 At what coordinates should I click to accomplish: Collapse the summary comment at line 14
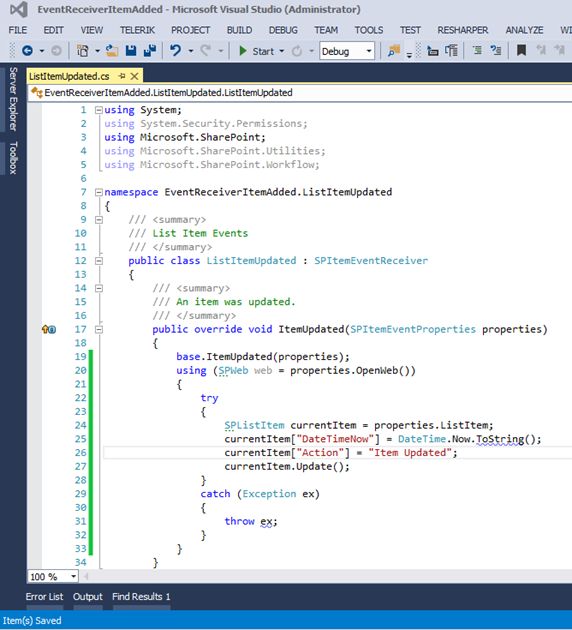(99, 288)
